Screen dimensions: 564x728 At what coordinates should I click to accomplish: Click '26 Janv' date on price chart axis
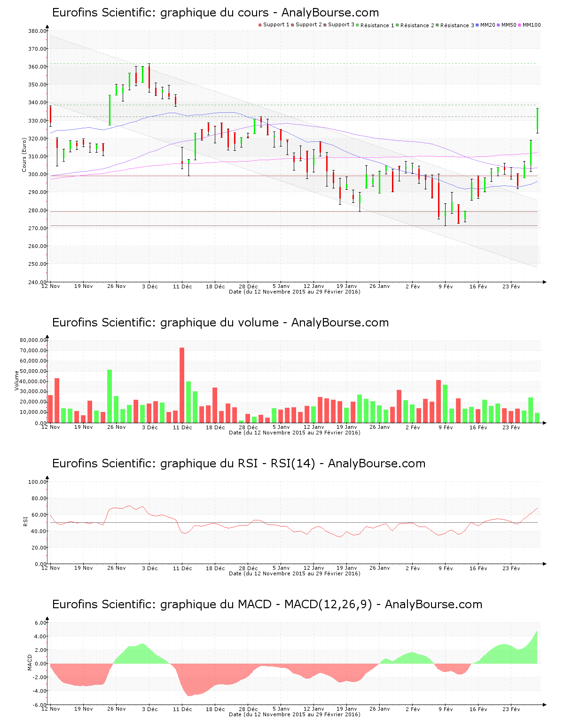(380, 287)
